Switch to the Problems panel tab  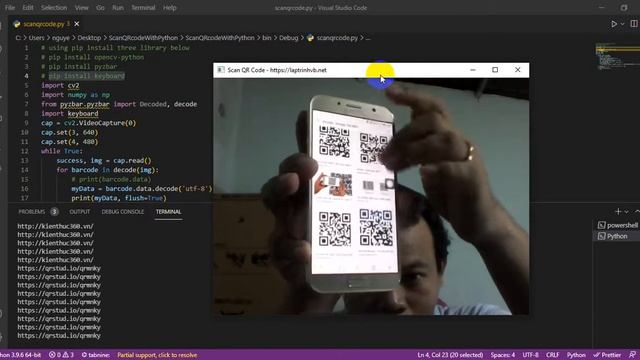click(31, 211)
